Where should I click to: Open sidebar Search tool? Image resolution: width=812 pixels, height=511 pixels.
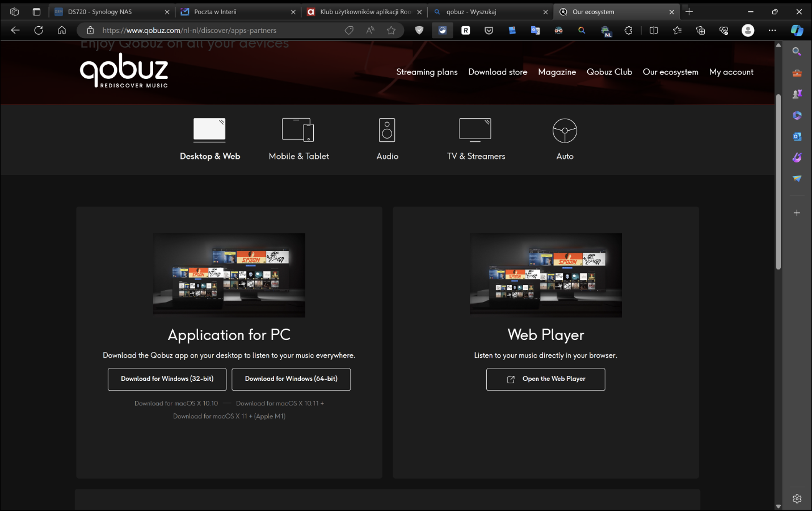(x=797, y=52)
